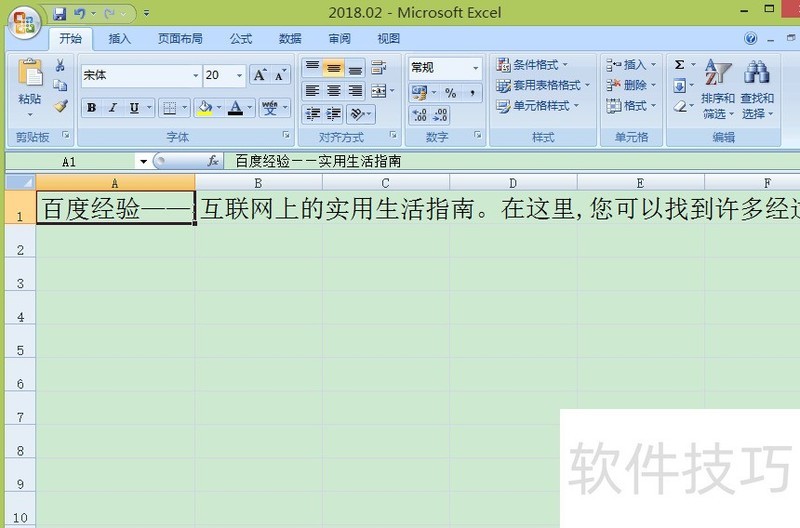Viewport: 800px width, 528px height.
Task: Save the workbook from Quick Access toolbar
Action: pyautogui.click(x=60, y=14)
